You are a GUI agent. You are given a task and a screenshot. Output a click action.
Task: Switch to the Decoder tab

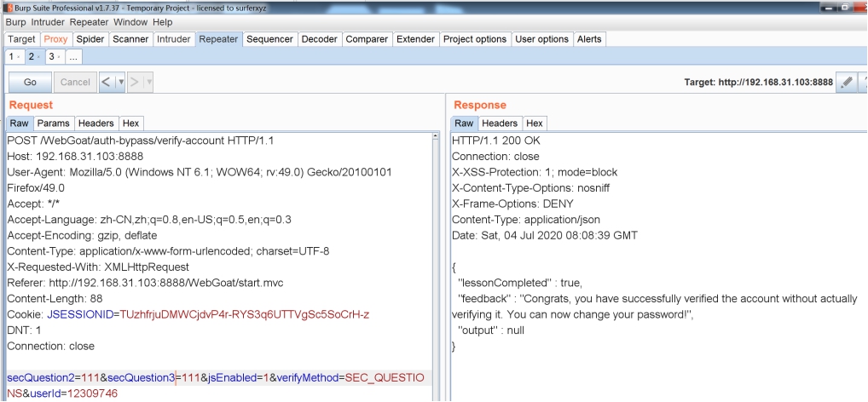pos(320,39)
